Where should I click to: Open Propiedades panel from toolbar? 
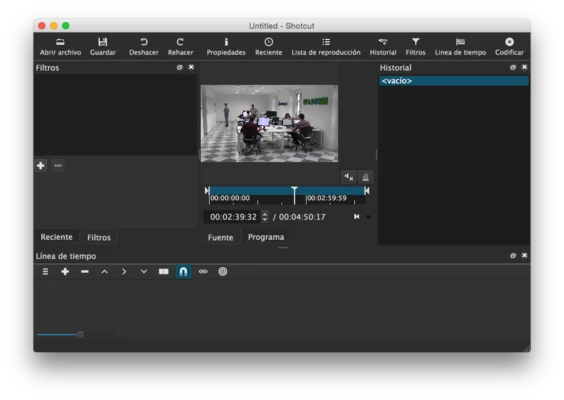(226, 47)
